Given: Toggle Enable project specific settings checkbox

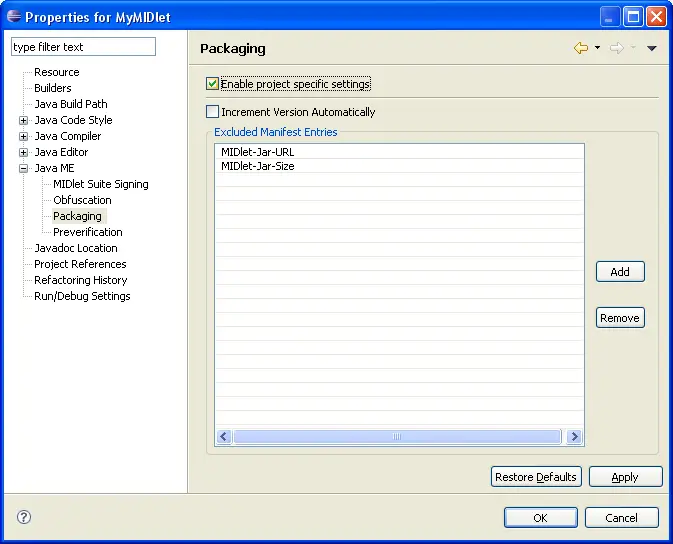Looking at the screenshot, I should pyautogui.click(x=212, y=84).
